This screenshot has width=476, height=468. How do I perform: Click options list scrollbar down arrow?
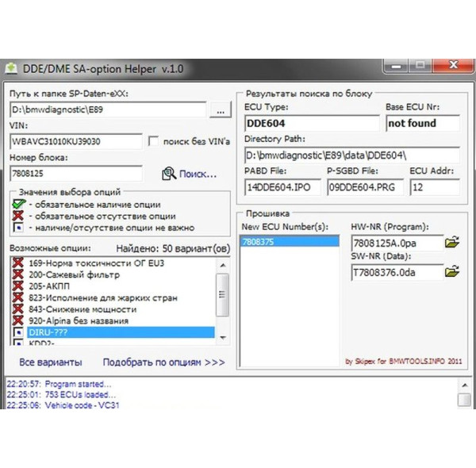pyautogui.click(x=223, y=339)
